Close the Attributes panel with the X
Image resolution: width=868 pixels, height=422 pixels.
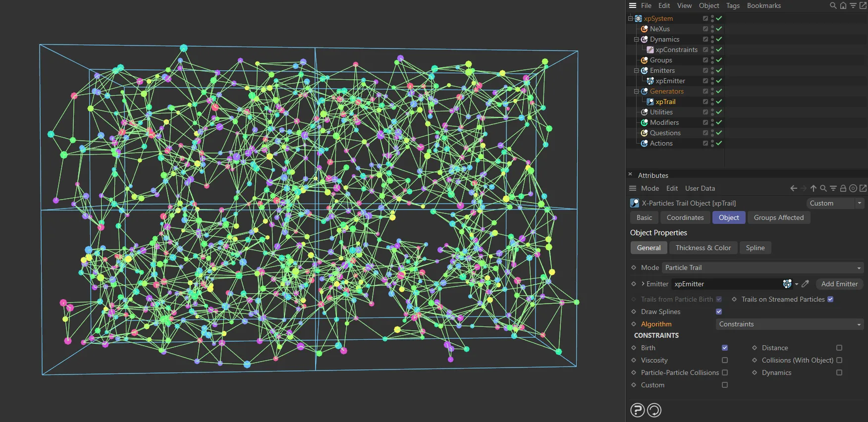630,174
